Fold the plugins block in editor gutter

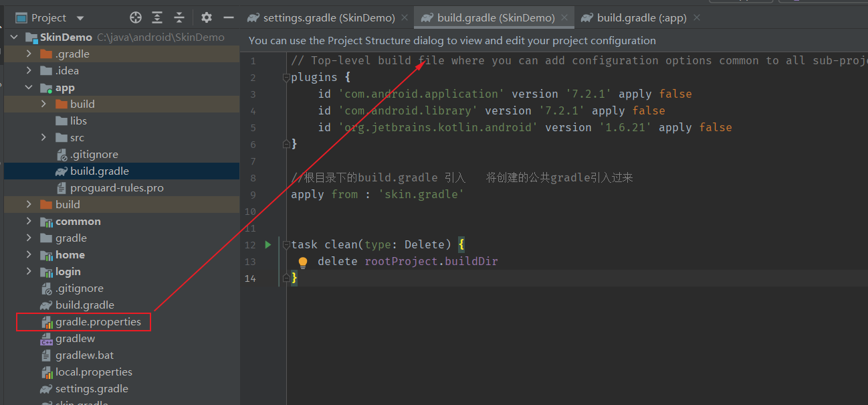(286, 78)
